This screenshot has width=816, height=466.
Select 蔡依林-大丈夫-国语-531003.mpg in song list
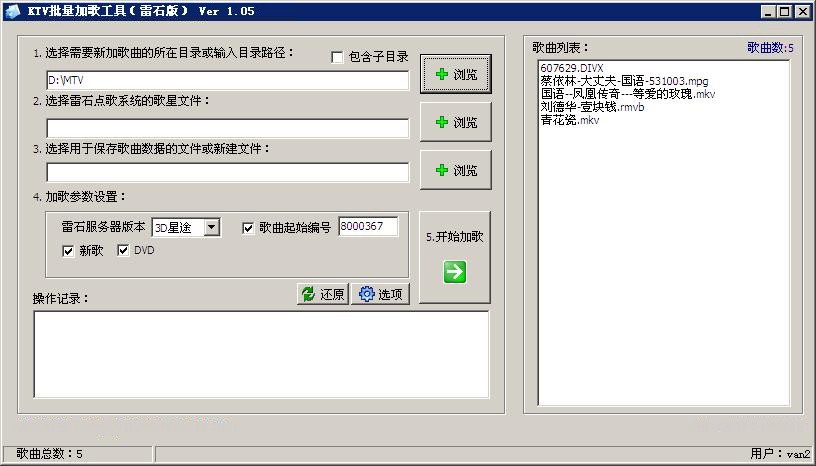[x=624, y=81]
